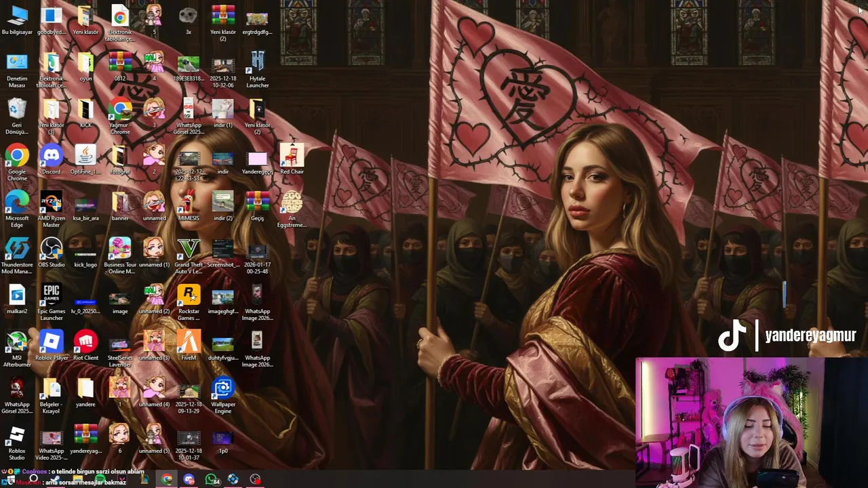
Task: Open Denetim Masası control panel icon
Action: [17, 70]
